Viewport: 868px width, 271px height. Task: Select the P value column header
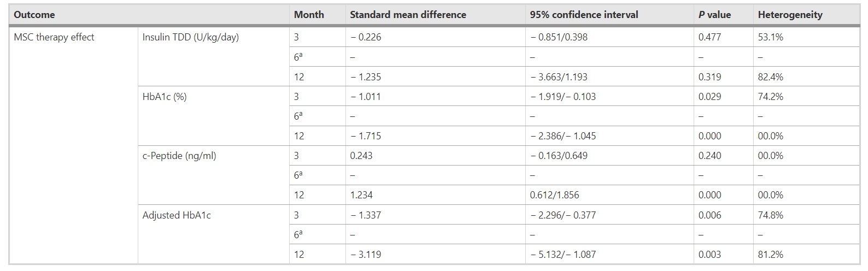(x=714, y=15)
